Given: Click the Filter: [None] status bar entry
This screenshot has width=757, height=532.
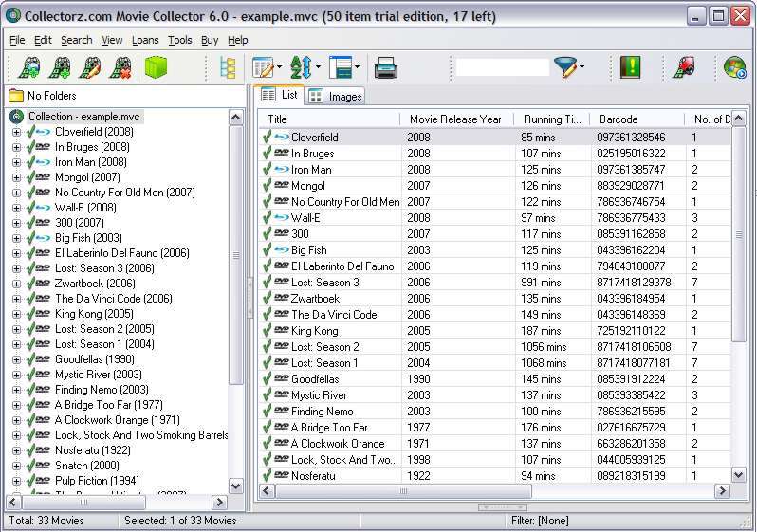Looking at the screenshot, I should 540,521.
